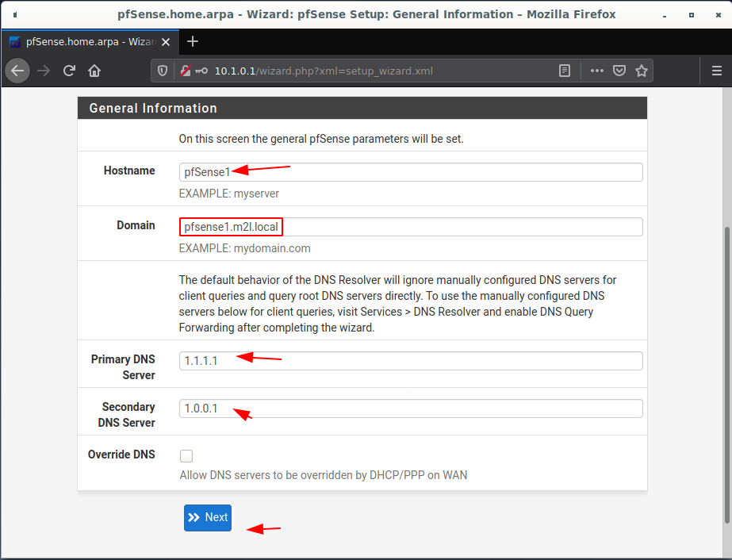Bookmark this page with the star
Image resolution: width=732 pixels, height=560 pixels.
[x=642, y=71]
